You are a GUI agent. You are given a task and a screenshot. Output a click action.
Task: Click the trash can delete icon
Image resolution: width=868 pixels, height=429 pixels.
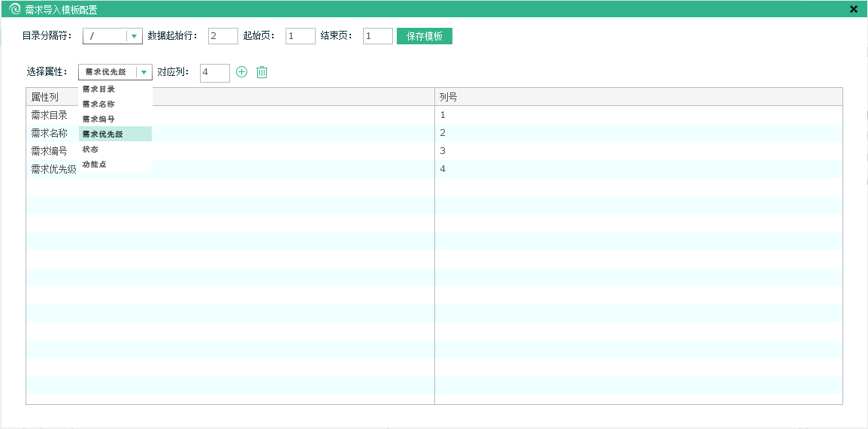point(262,72)
